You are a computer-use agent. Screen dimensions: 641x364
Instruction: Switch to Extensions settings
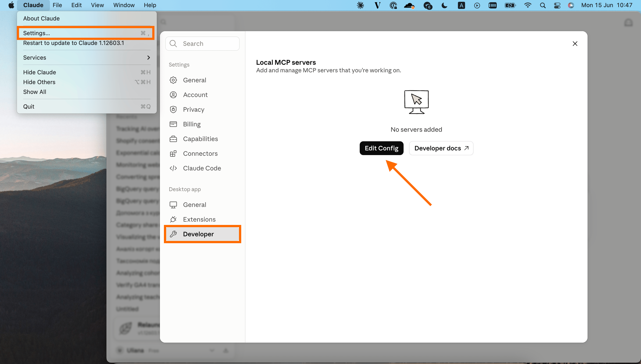(x=202, y=219)
